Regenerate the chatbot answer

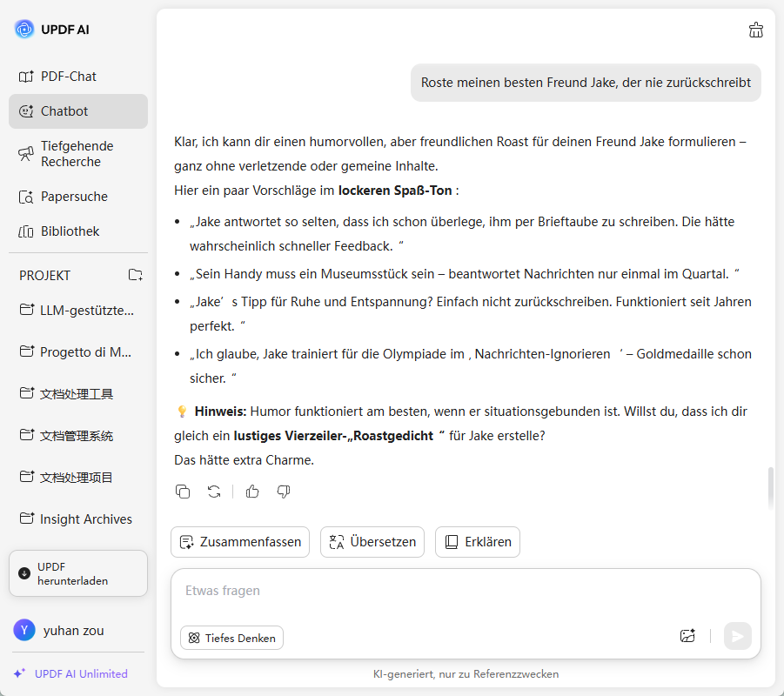pos(214,492)
